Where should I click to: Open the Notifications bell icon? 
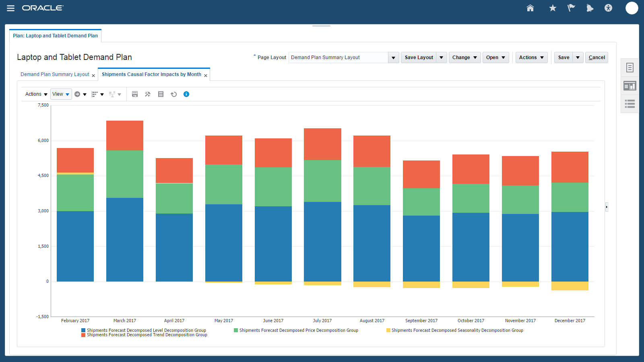click(590, 8)
